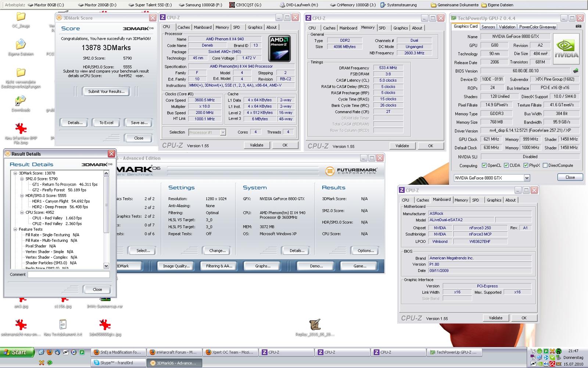588x368 pixels.
Task: Toggle the PhysX checkbox in GPU-Z
Action: [526, 166]
